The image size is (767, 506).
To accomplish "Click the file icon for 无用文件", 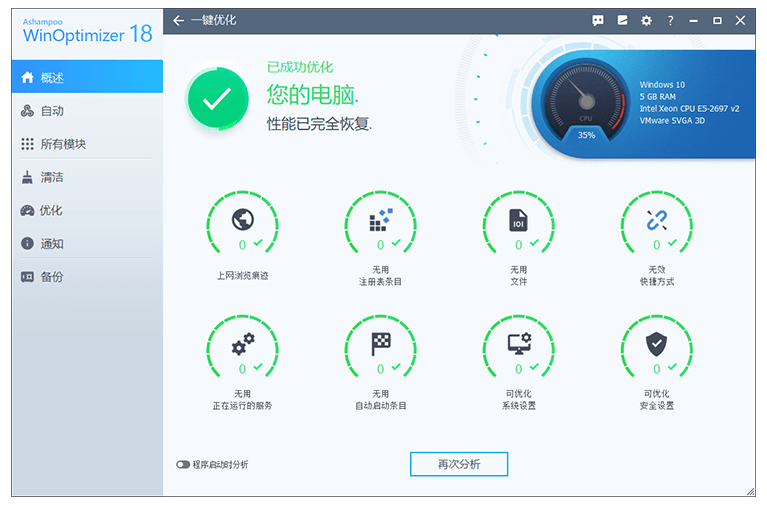I will pyautogui.click(x=519, y=220).
